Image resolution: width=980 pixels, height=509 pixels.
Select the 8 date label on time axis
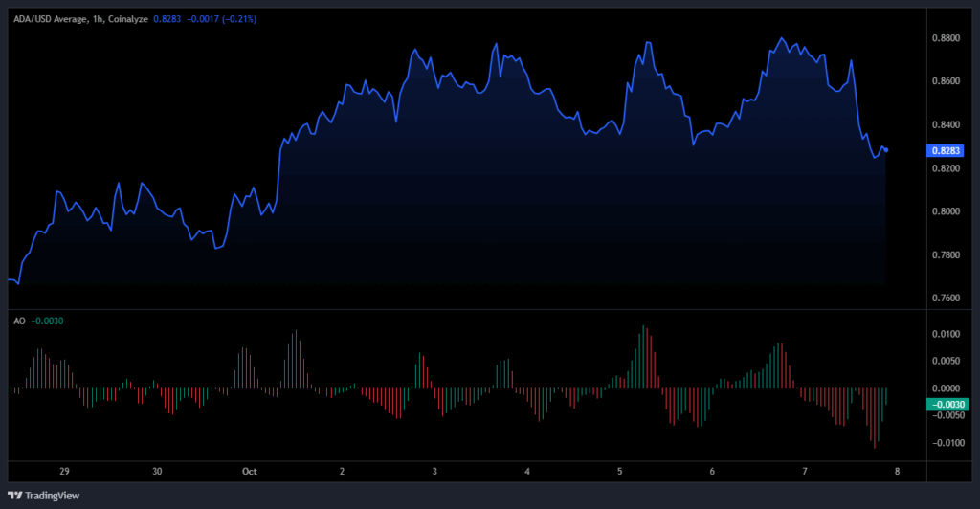(898, 471)
